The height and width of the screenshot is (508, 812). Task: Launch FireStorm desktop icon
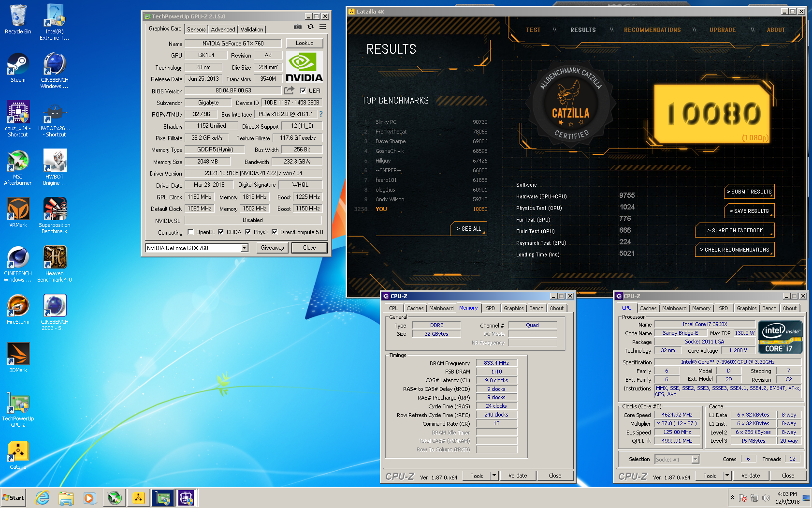[x=18, y=310]
